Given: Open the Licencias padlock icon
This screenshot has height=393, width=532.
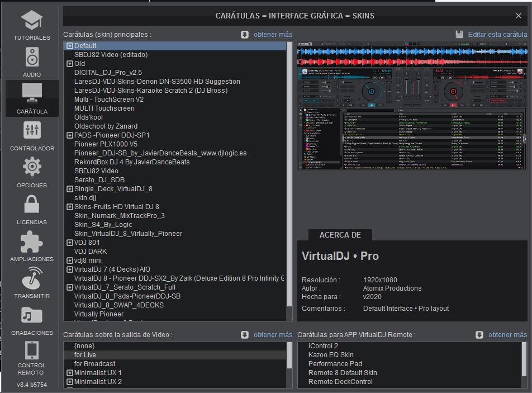Looking at the screenshot, I should pyautogui.click(x=32, y=205).
